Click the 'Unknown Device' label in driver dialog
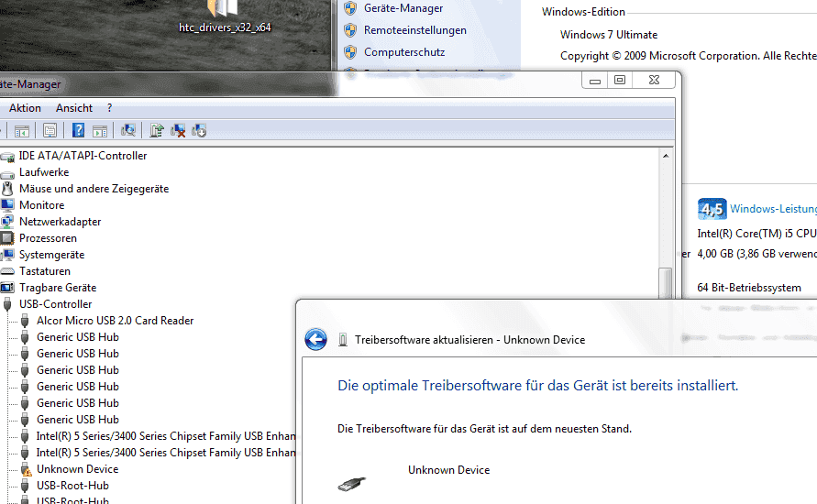Screen dimensions: 817x504 tap(448, 469)
